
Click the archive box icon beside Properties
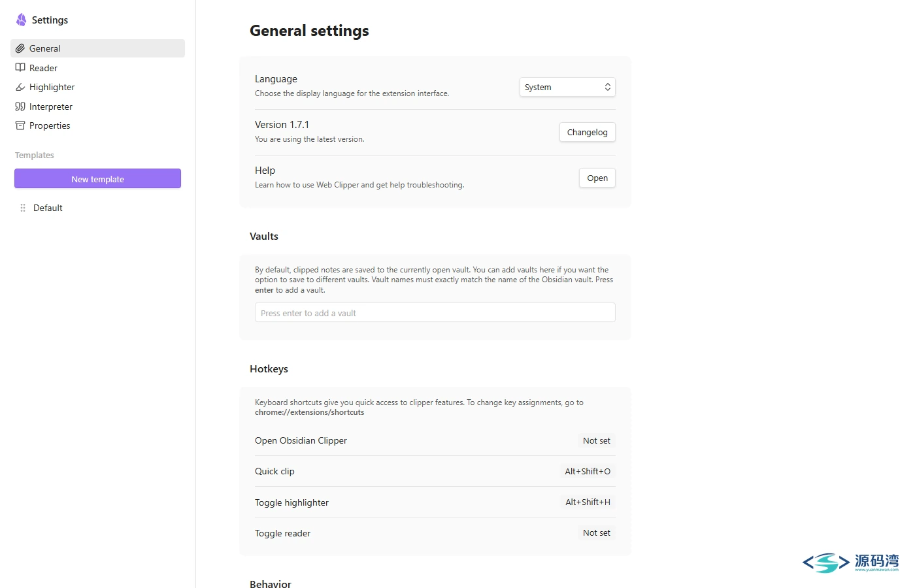point(20,125)
